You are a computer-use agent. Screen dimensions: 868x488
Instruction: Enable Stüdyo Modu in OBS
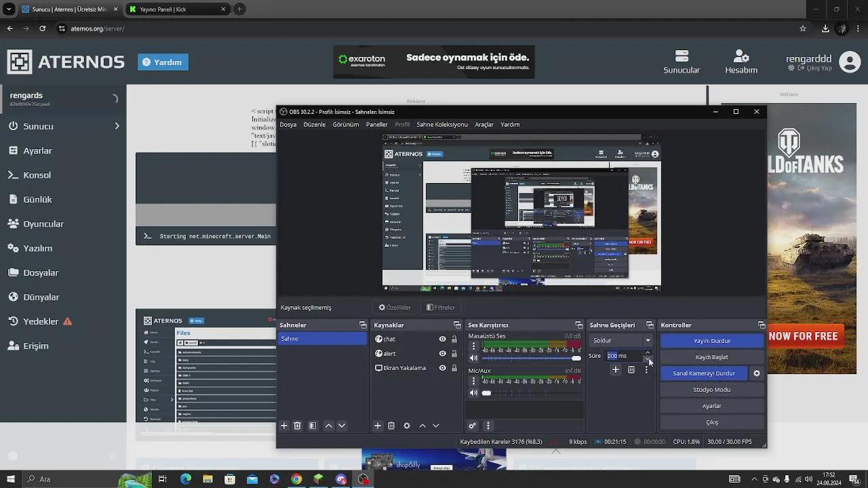[x=712, y=390]
